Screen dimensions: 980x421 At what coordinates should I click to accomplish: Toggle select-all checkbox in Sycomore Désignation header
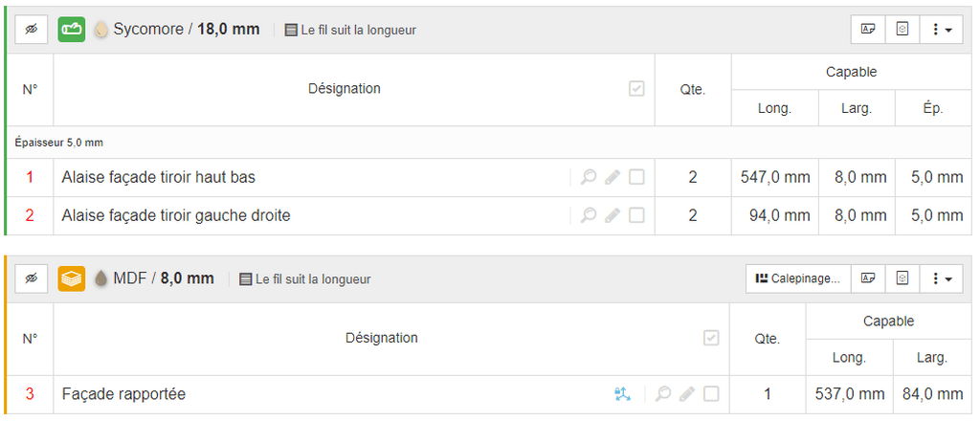coord(636,89)
